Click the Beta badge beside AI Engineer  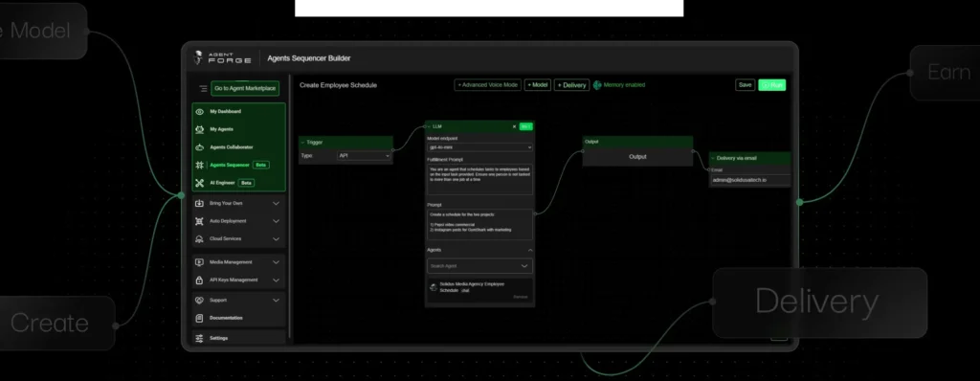246,183
